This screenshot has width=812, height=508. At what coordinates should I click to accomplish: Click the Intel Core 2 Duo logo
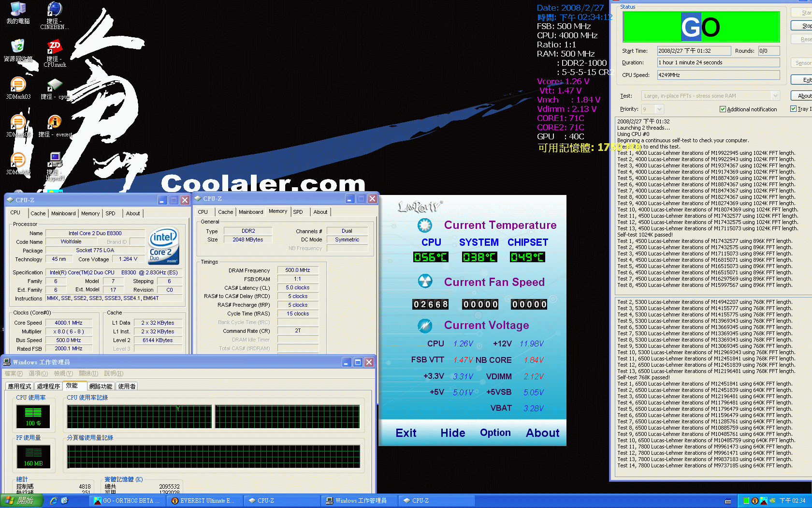(x=164, y=246)
